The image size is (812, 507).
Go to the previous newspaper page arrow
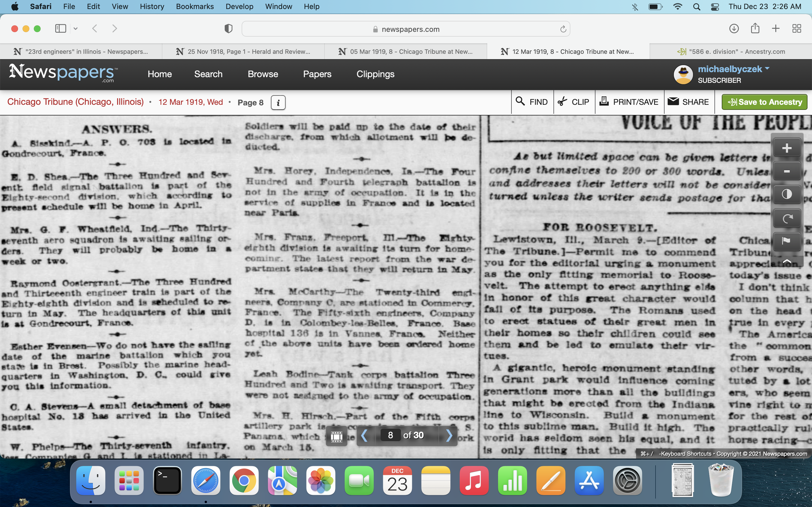point(364,435)
